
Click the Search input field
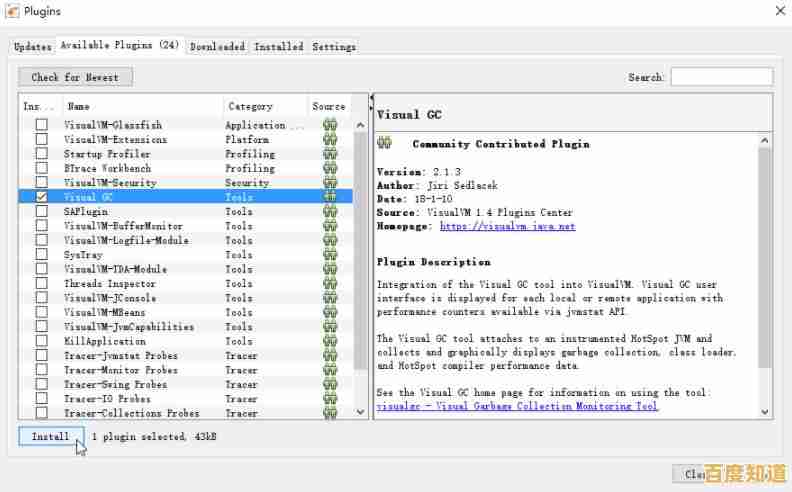(720, 77)
